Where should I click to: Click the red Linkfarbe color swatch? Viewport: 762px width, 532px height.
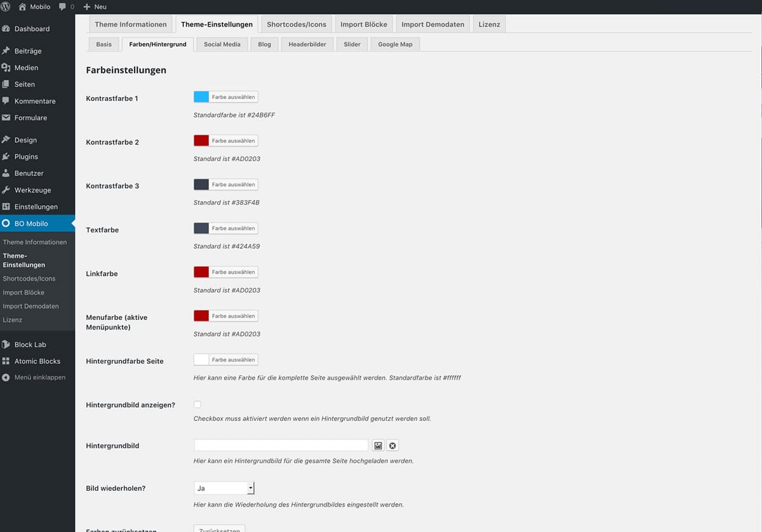tap(201, 272)
